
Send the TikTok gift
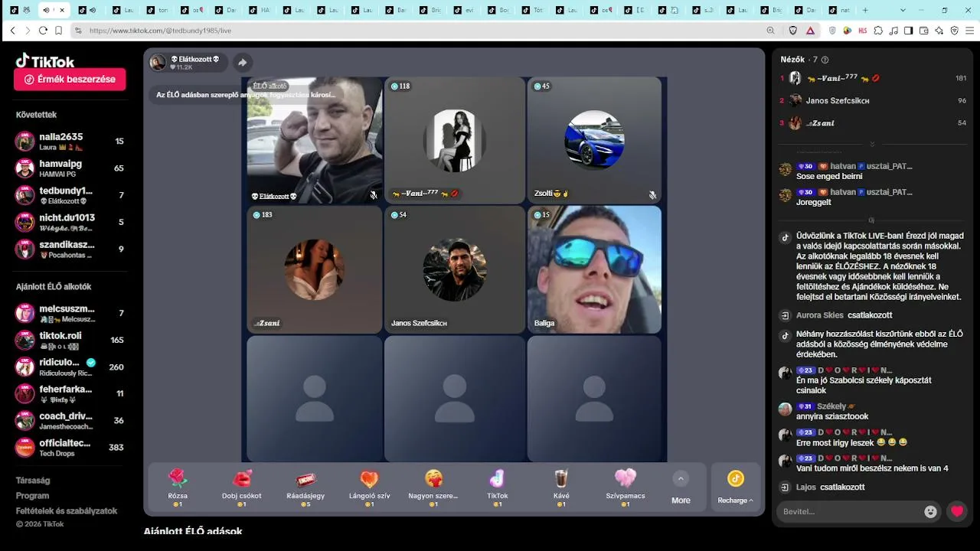click(x=497, y=487)
